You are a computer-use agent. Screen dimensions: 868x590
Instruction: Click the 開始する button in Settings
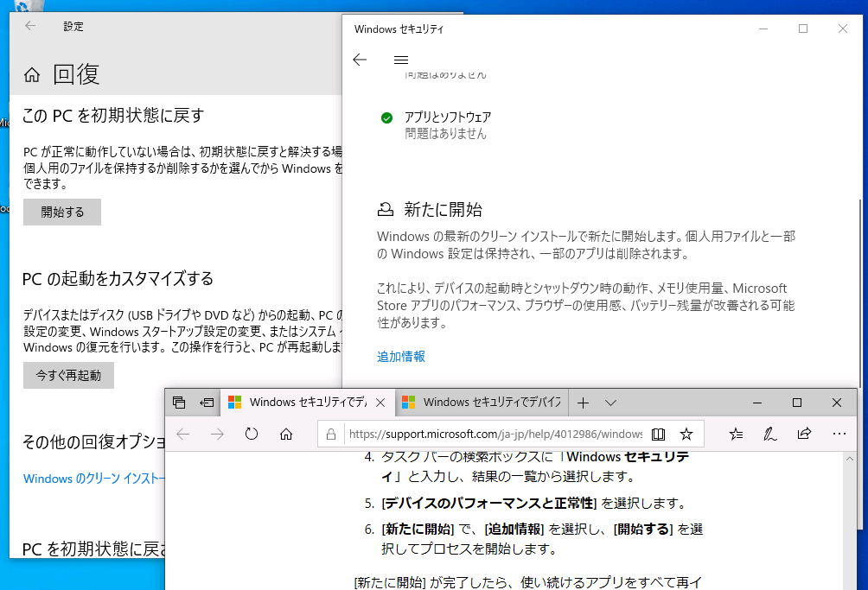click(x=62, y=212)
